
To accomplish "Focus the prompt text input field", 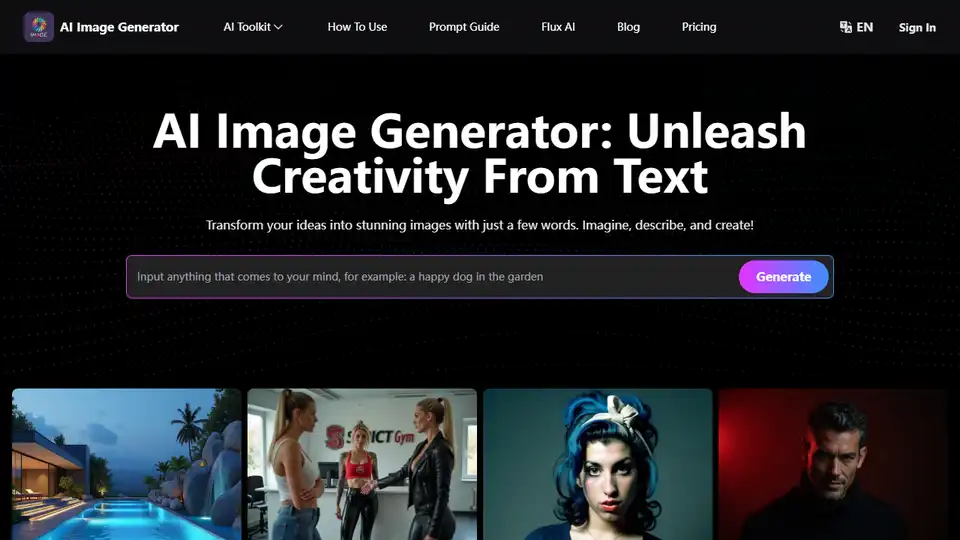I will 430,277.
